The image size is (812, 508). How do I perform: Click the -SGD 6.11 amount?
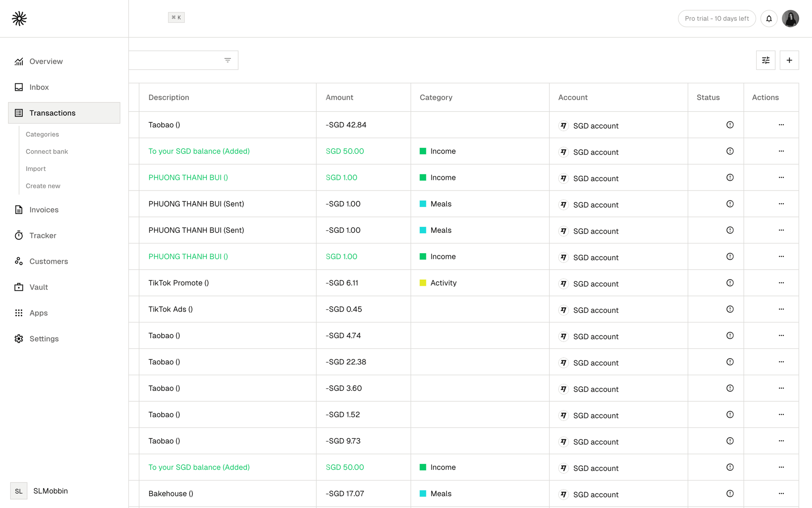[x=342, y=283]
